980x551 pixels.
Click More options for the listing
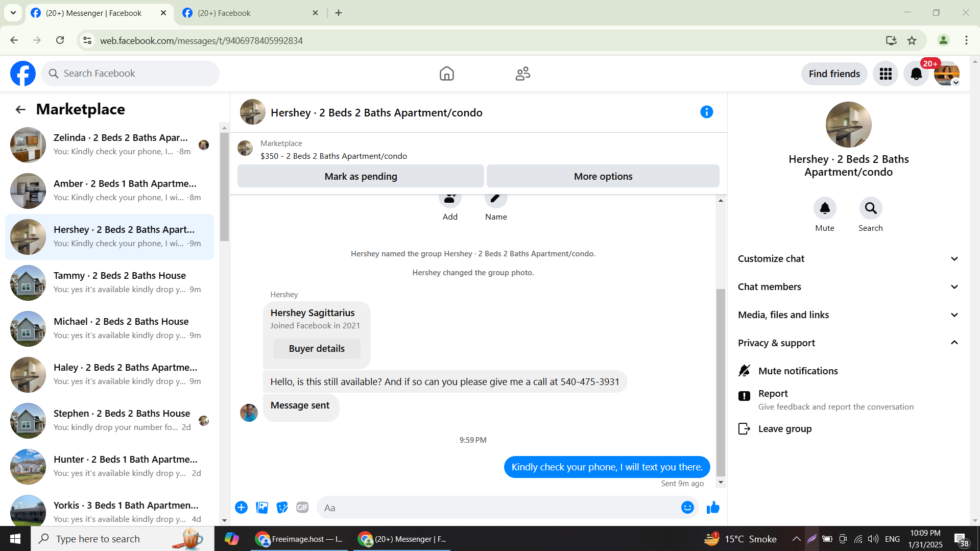[603, 176]
